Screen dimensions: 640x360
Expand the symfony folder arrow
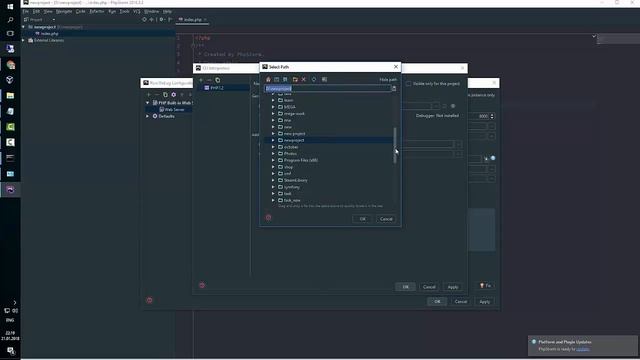coord(273,187)
